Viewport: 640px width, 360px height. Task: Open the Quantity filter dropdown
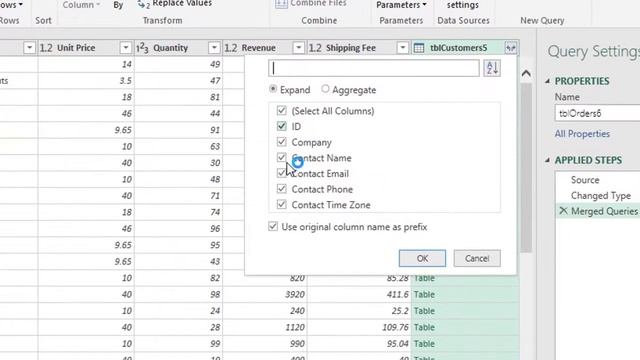click(x=214, y=48)
